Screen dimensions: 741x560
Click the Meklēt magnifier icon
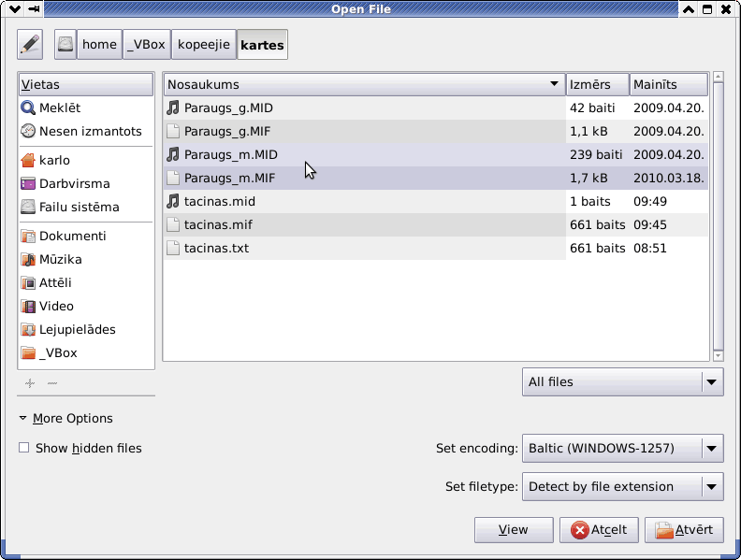tap(28, 108)
